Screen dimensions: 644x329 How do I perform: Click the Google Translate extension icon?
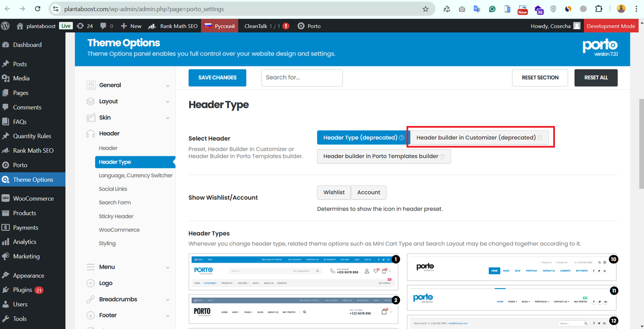[x=477, y=9]
